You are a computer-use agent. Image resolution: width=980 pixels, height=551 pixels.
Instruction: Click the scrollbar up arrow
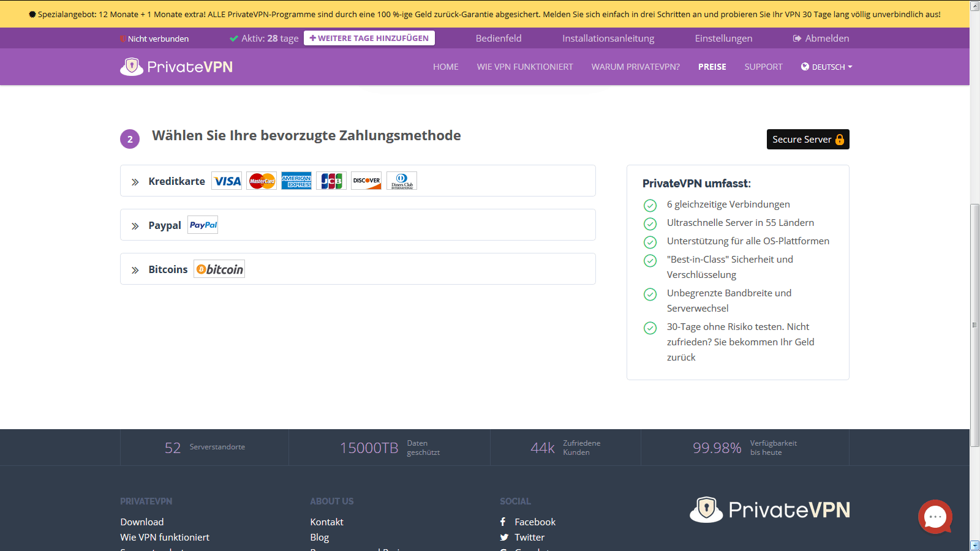coord(974,6)
